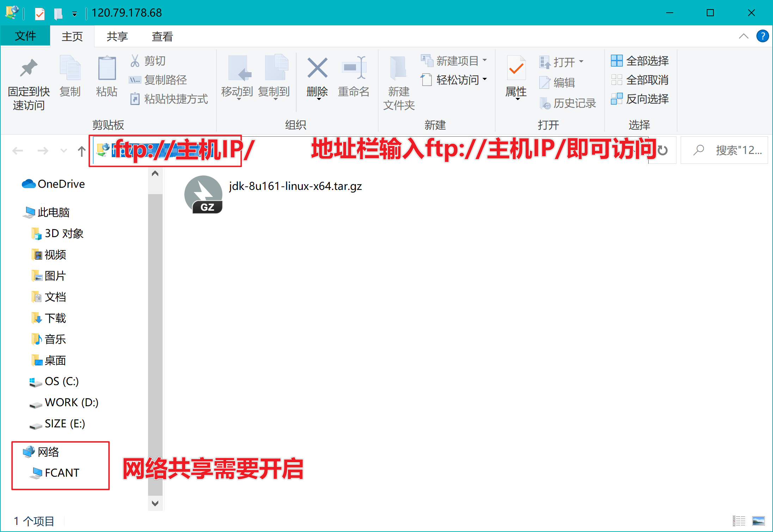
Task: Click Select All (全部选择)
Action: pos(640,61)
